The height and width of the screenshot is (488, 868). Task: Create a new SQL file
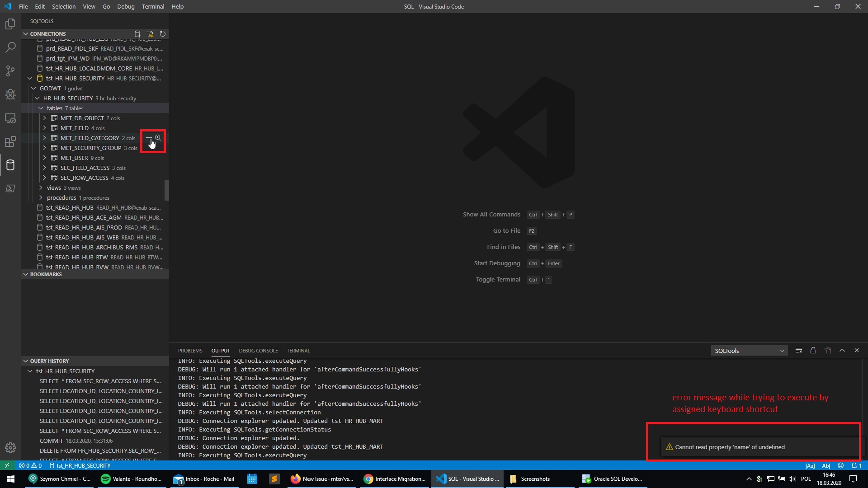(150, 34)
